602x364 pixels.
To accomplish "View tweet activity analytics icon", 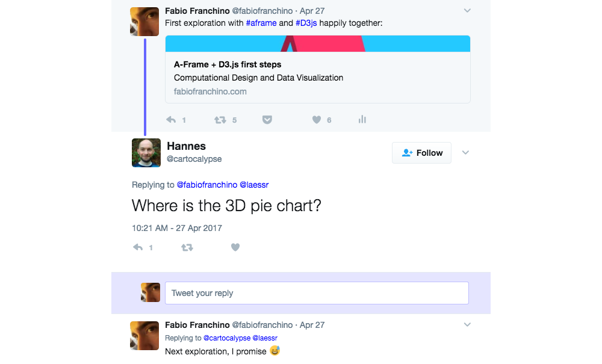I will [362, 120].
